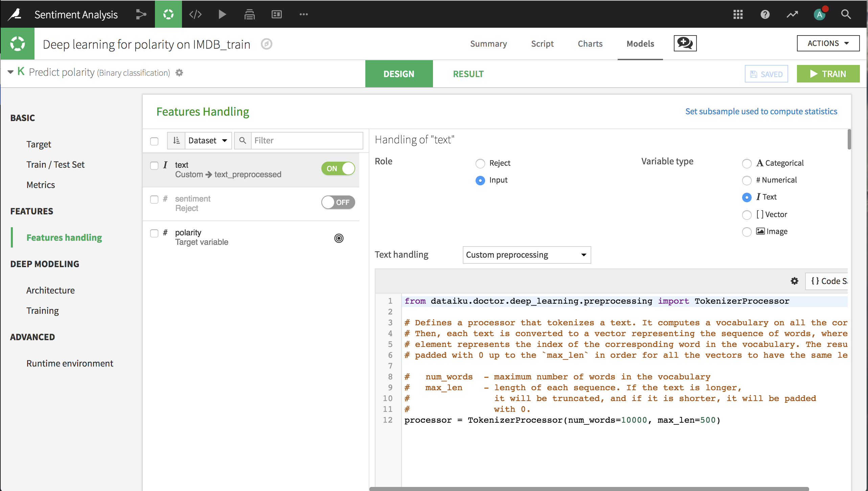Viewport: 868px width, 491px height.
Task: Open the Dataset sort dropdown
Action: (208, 140)
